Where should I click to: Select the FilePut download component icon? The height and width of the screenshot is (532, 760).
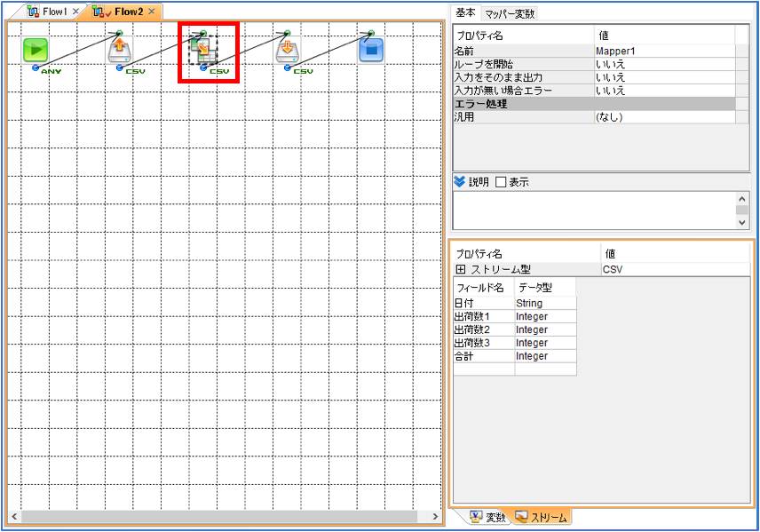287,50
